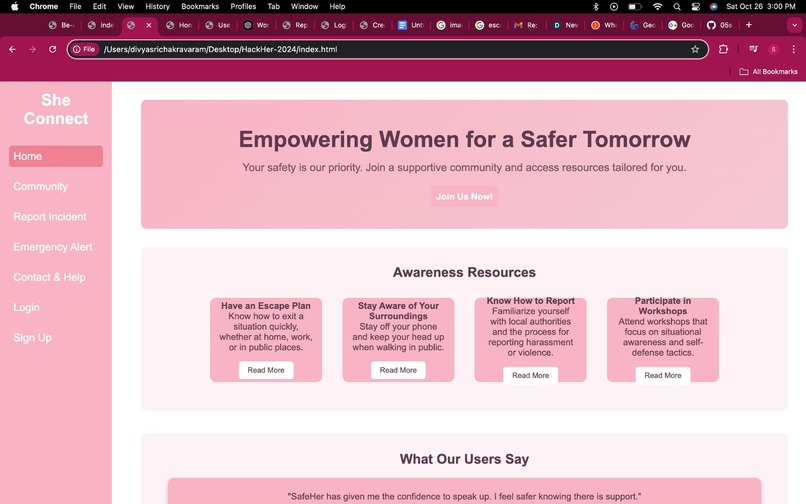Switch to the Gmail 'Re:' tab

(526, 25)
